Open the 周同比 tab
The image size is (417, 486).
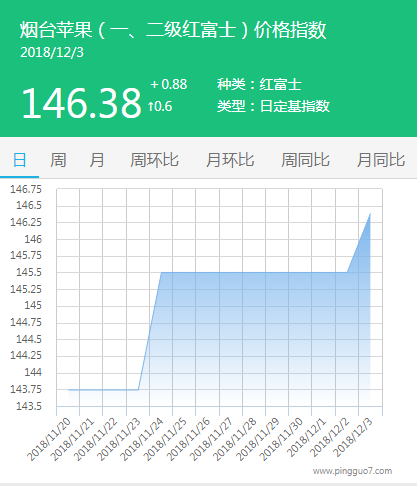pyautogui.click(x=306, y=160)
